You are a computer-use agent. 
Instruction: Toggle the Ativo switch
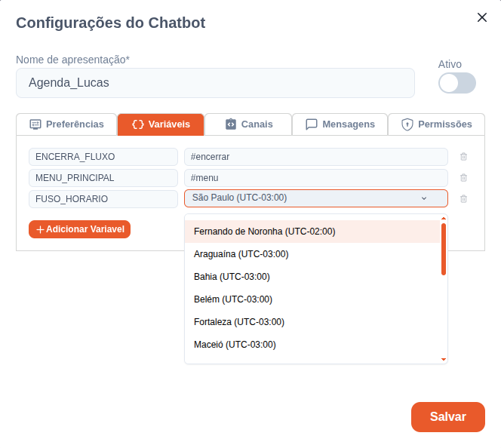[x=457, y=83]
